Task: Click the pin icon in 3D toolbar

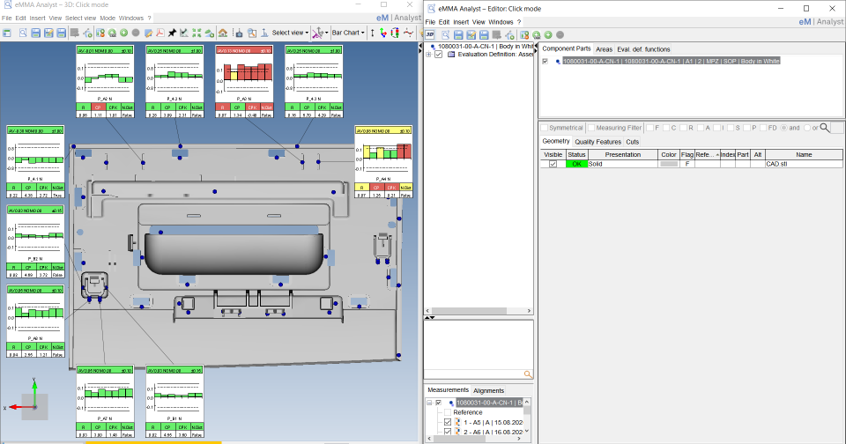Action: [172, 33]
